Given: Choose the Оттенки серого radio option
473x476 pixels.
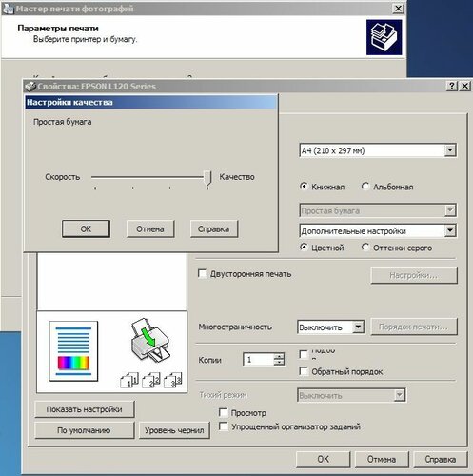Looking at the screenshot, I should point(365,247).
